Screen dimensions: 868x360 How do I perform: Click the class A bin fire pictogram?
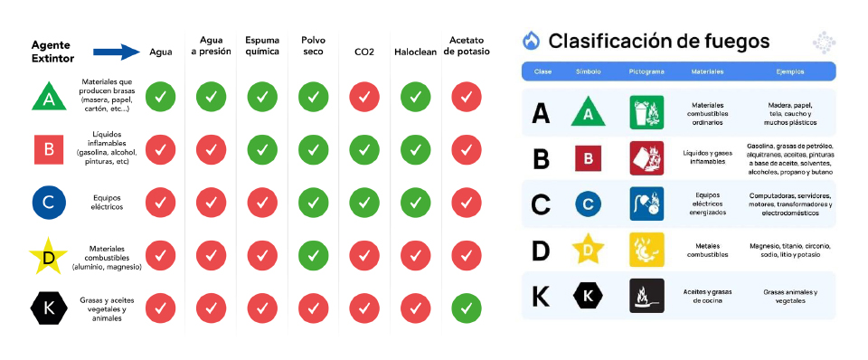(x=646, y=112)
